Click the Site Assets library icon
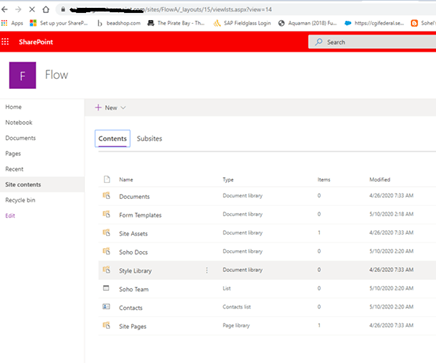436x363 pixels. 106,233
